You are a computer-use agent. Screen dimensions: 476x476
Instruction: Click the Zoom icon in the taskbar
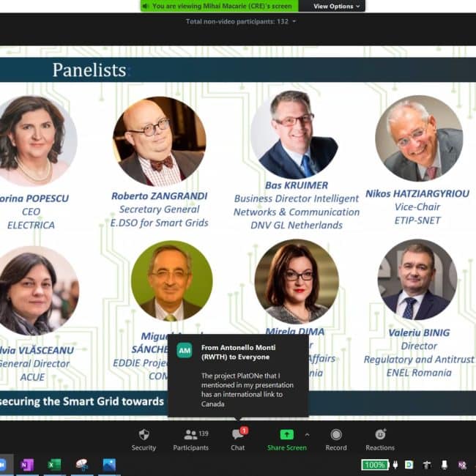[x=2, y=465]
